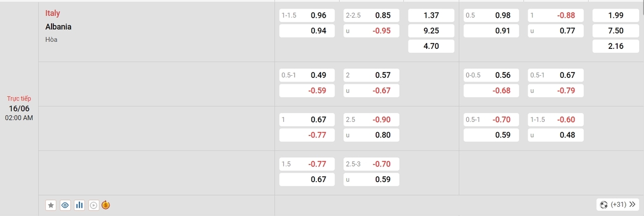
Task: Open the Albania team link
Action: [58, 26]
